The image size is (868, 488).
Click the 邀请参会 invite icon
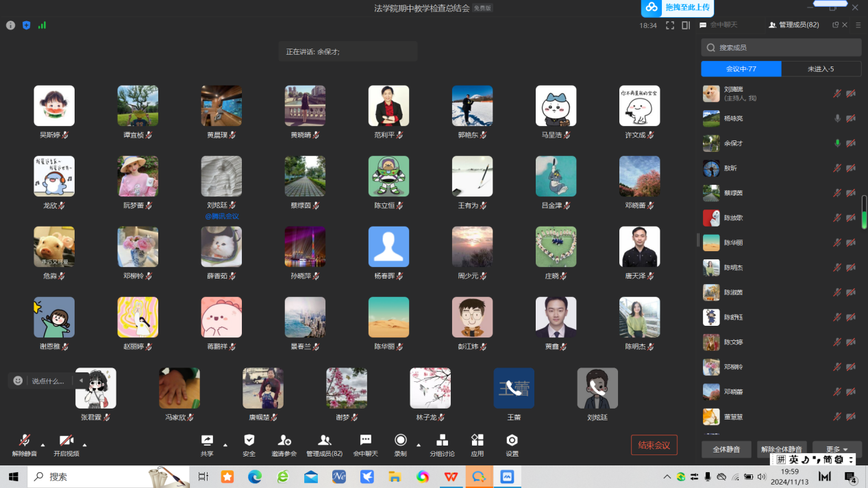pyautogui.click(x=284, y=441)
